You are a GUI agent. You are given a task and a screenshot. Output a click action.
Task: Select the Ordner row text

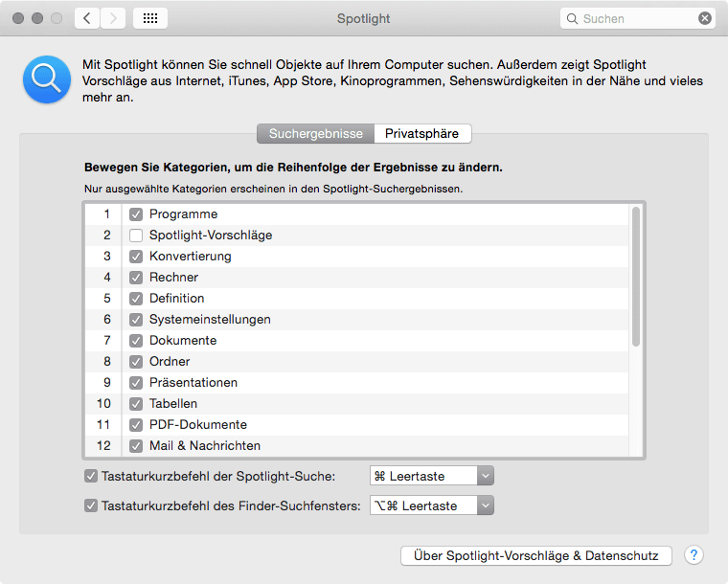click(170, 361)
